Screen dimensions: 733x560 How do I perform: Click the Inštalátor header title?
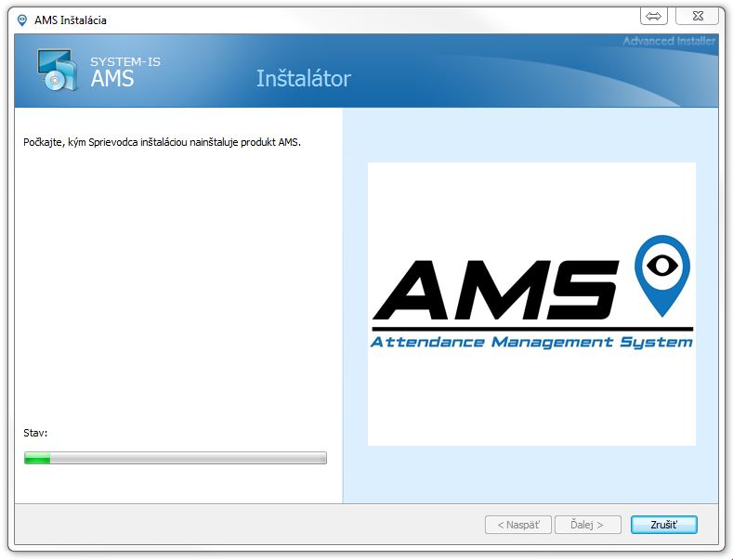click(x=304, y=79)
